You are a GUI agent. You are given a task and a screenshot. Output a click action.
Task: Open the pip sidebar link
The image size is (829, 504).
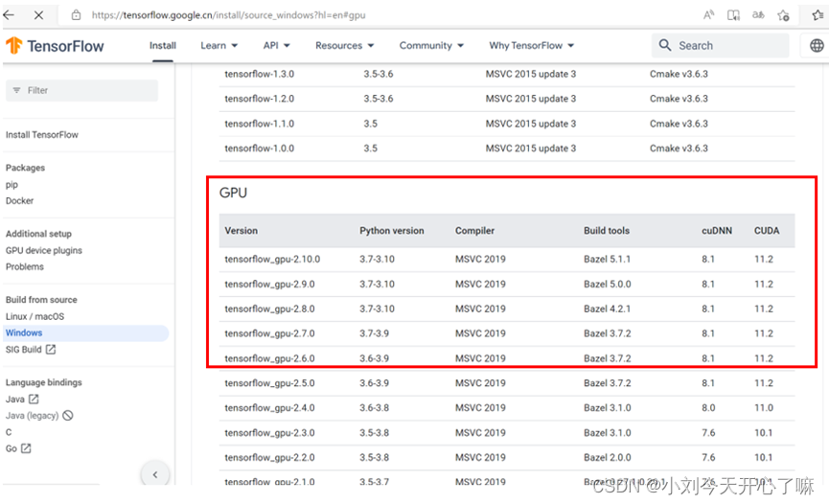pyautogui.click(x=12, y=185)
